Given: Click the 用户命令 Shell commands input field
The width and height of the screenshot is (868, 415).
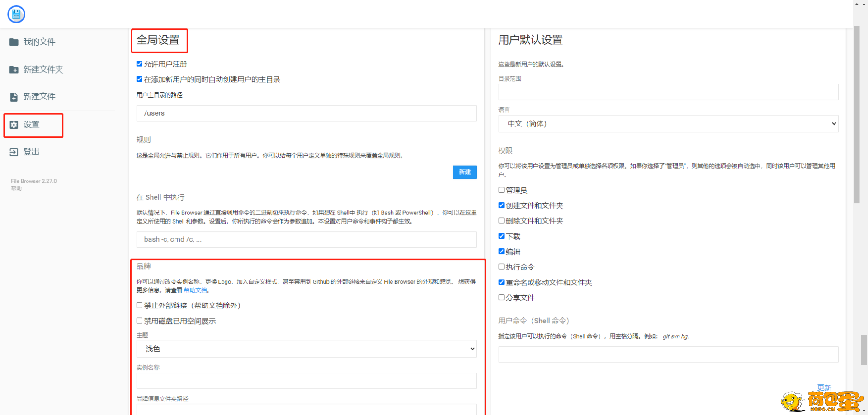Looking at the screenshot, I should pyautogui.click(x=668, y=354).
